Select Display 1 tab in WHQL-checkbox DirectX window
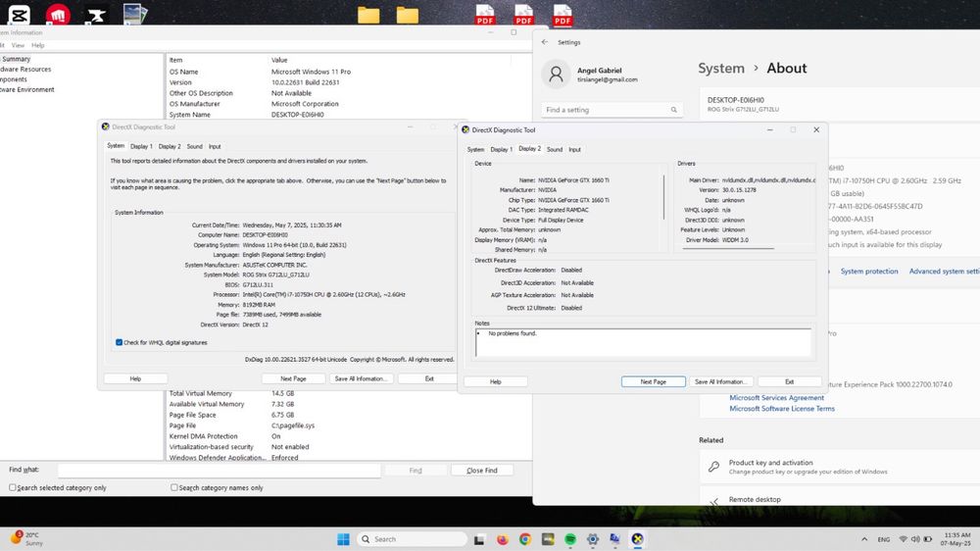Image resolution: width=980 pixels, height=551 pixels. [141, 146]
